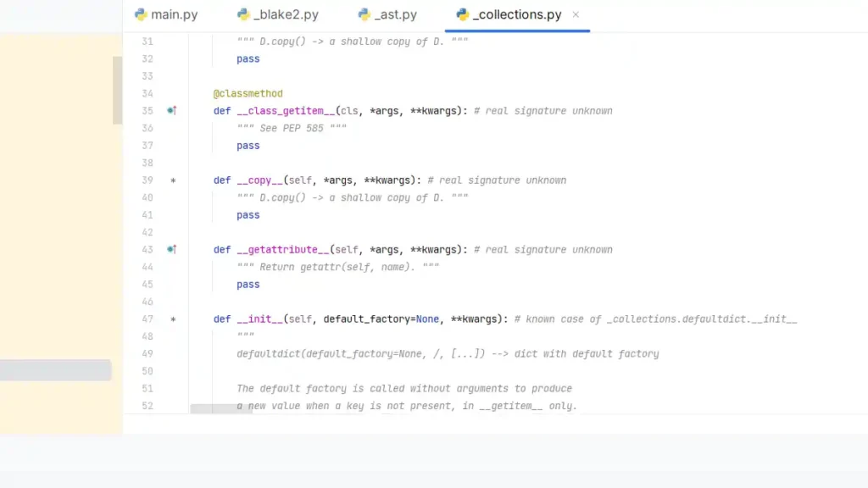Click the override gutter icon on line 43
Viewport: 868px width, 488px height.
click(x=172, y=250)
